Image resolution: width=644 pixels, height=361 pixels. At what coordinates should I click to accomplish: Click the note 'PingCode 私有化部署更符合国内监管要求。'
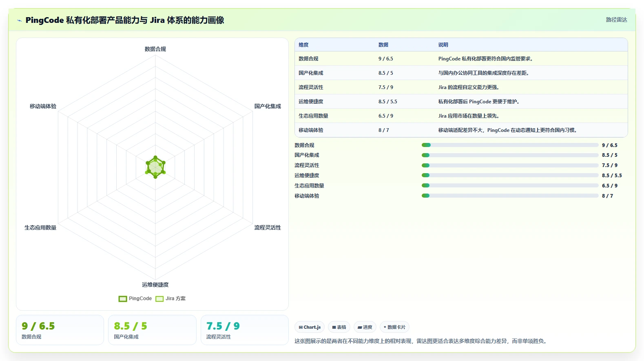(x=486, y=59)
